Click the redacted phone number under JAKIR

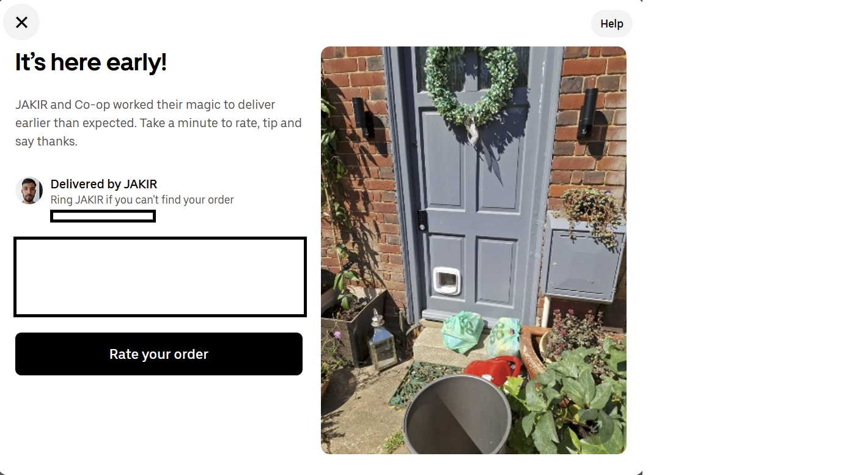pyautogui.click(x=103, y=216)
